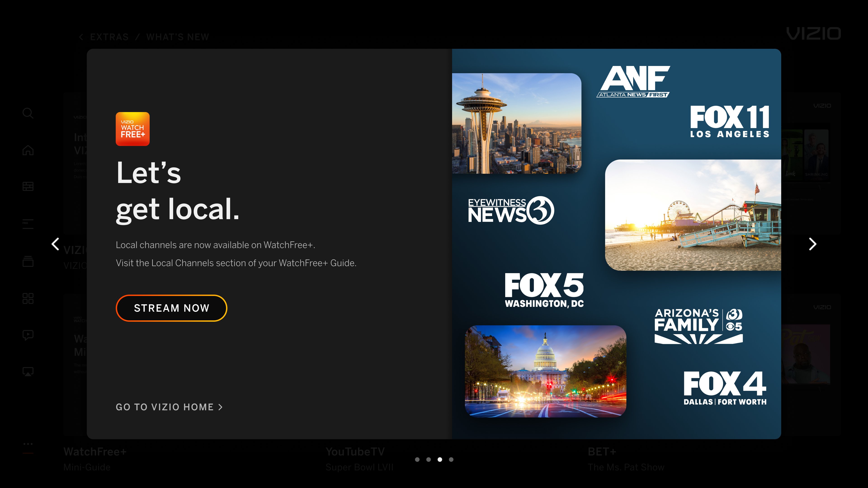Open the WHAT'S NEW breadcrumb

pyautogui.click(x=178, y=37)
